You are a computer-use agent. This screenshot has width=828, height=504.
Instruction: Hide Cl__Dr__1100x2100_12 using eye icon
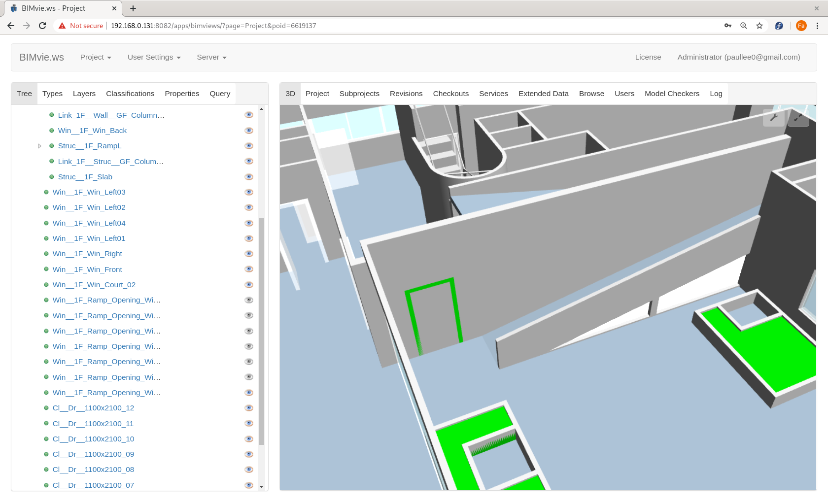249,407
